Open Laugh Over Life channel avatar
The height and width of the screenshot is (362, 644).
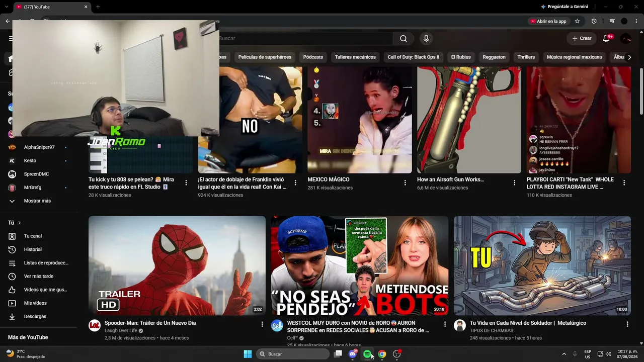coord(95,325)
